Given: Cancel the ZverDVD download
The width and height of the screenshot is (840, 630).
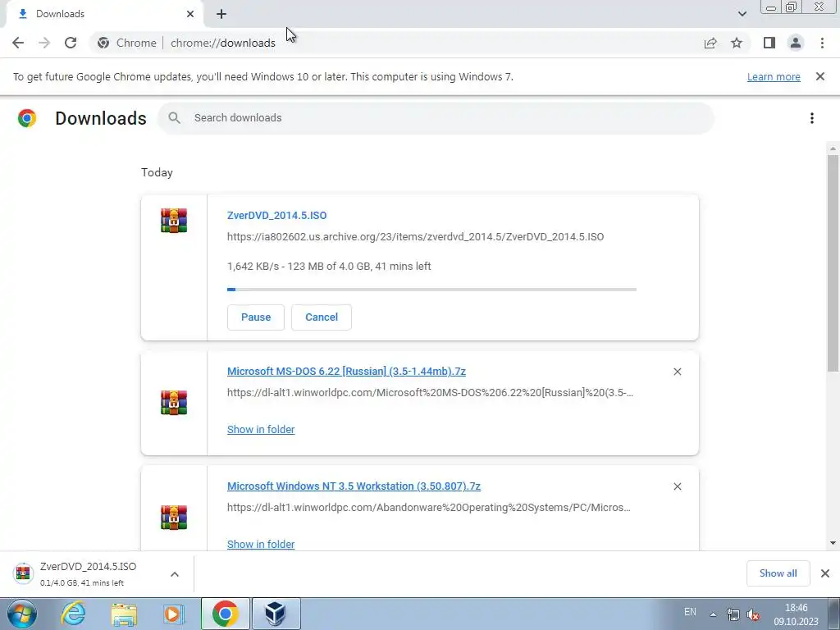Looking at the screenshot, I should tap(322, 317).
